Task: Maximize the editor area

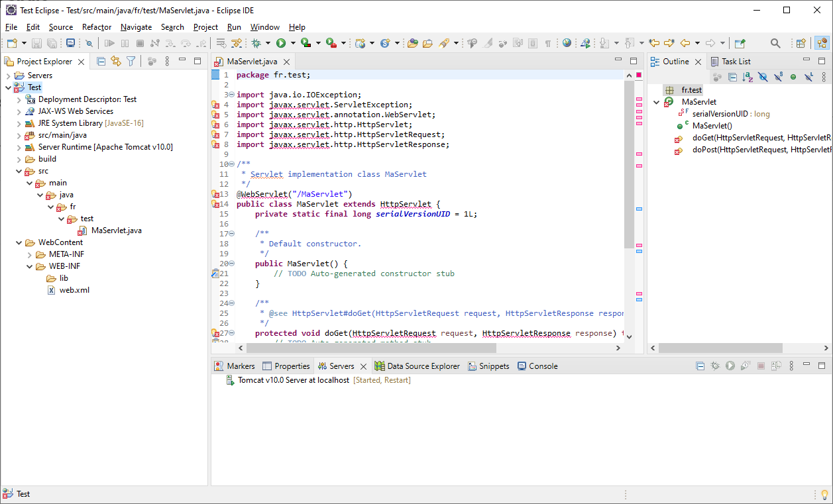Action: 633,61
